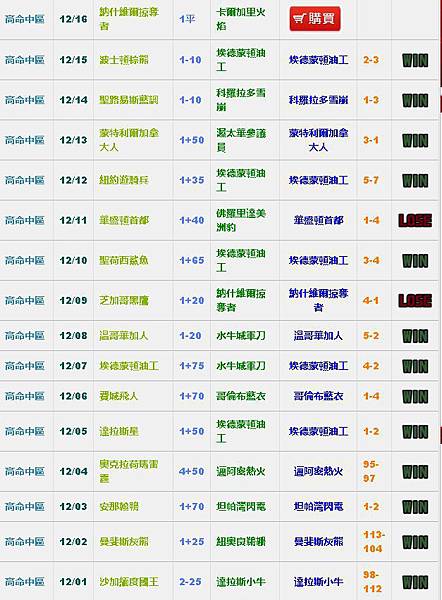Click the score 3-4 in 12/10 row
Image resolution: width=442 pixels, height=600 pixels.
click(371, 261)
